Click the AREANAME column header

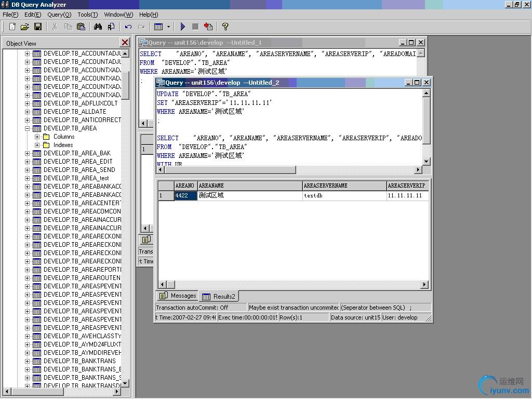point(250,185)
